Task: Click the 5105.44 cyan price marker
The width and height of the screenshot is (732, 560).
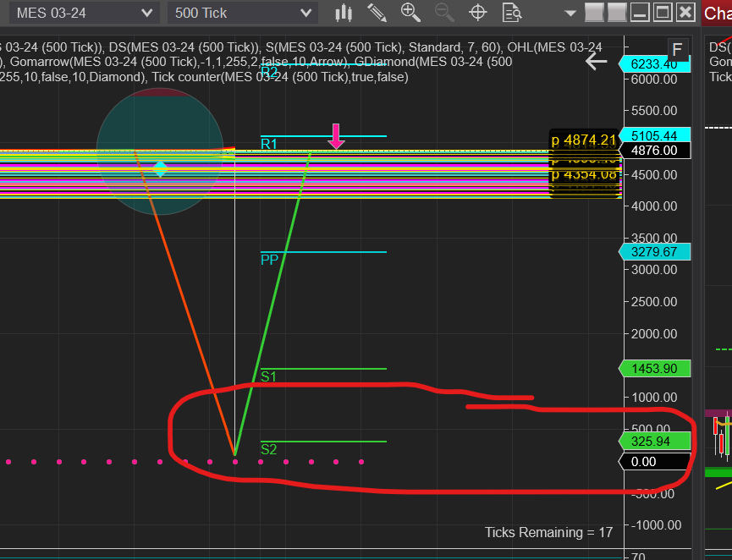Action: (654, 136)
